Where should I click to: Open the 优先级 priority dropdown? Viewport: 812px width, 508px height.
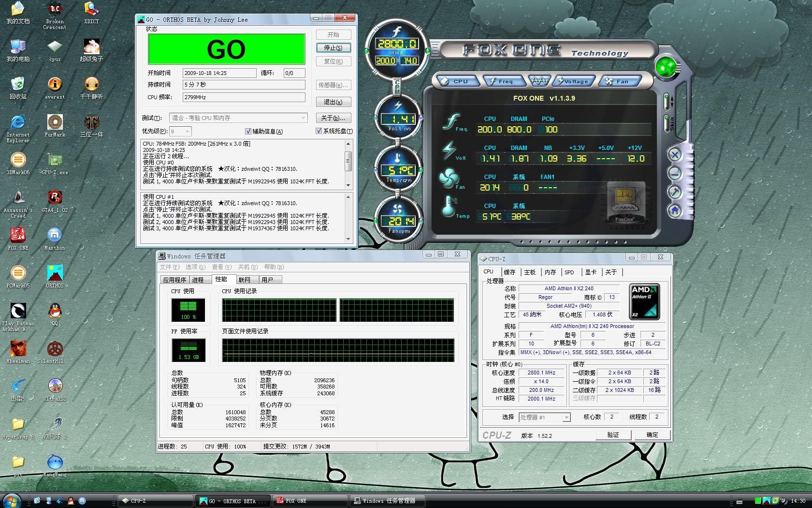click(x=187, y=131)
